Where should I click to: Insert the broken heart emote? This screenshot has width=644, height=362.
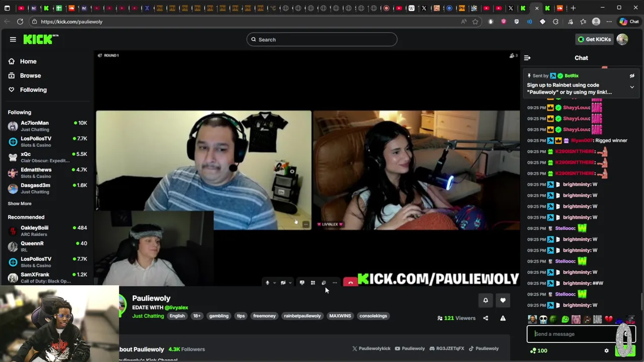coord(609,319)
